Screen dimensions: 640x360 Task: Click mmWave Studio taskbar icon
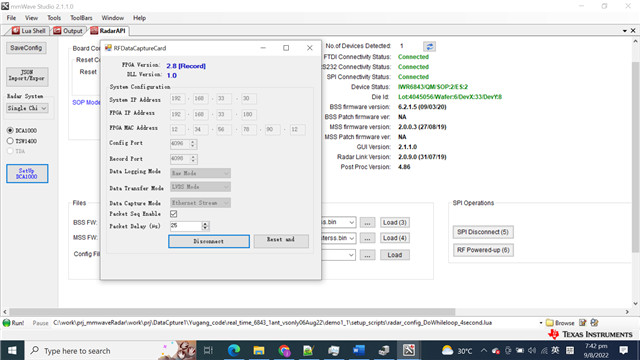[x=409, y=350]
